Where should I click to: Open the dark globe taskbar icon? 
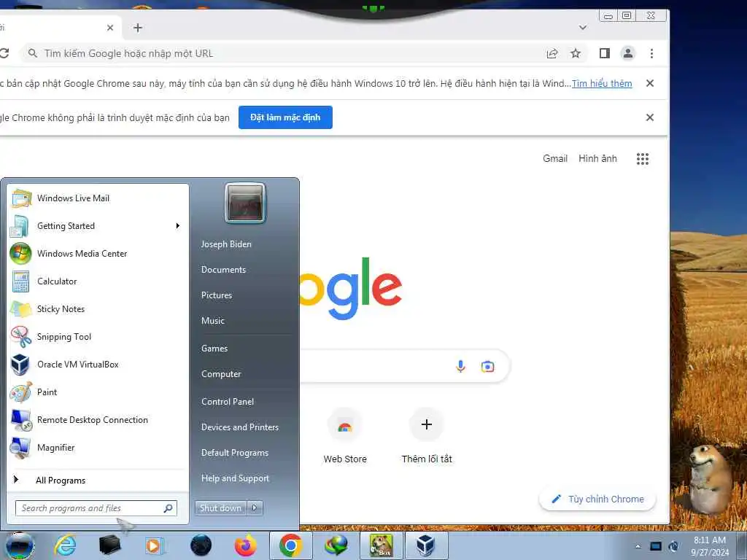coord(201,545)
